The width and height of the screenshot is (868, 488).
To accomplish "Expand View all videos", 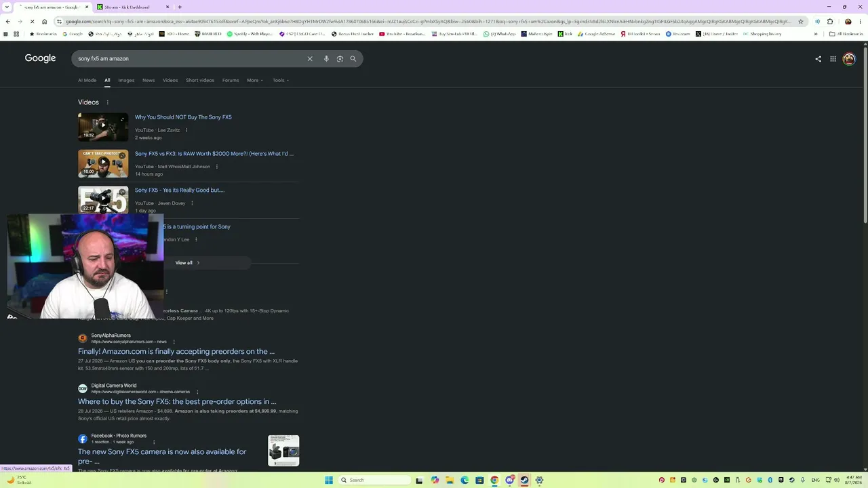I will pyautogui.click(x=187, y=263).
